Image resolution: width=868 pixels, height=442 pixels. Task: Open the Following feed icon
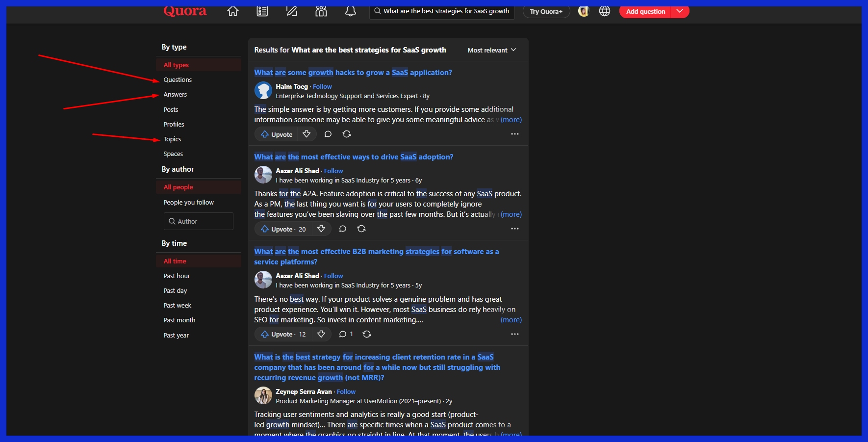262,11
